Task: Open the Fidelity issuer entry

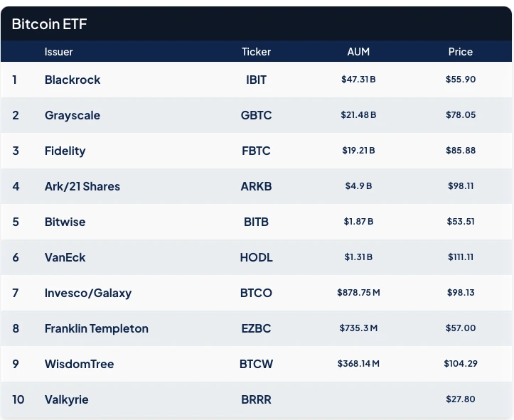Action: tap(65, 151)
